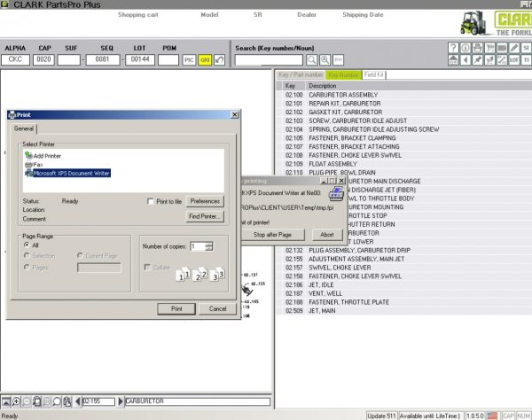Click the Abort button in printing dialog

[326, 235]
